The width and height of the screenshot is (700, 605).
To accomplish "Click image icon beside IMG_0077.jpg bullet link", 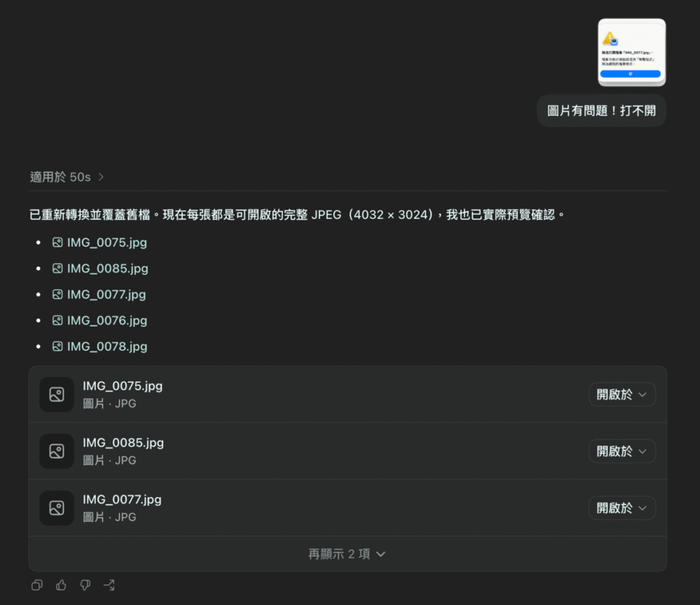I will coord(57,294).
